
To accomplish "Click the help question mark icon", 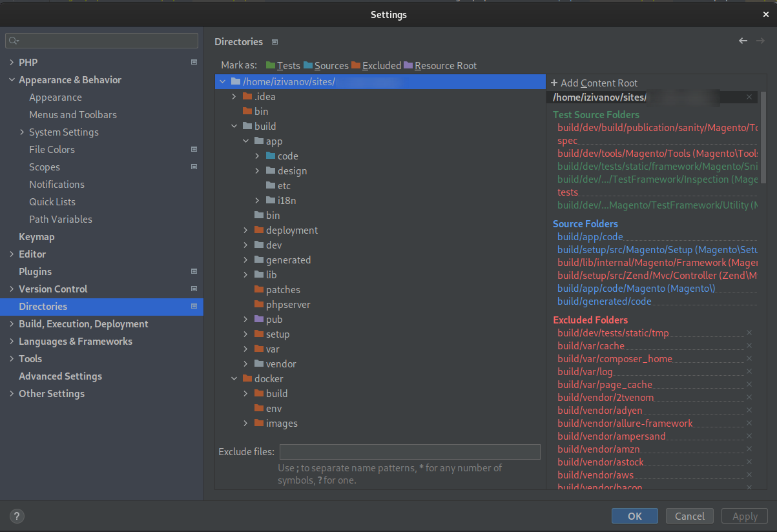I will click(17, 516).
